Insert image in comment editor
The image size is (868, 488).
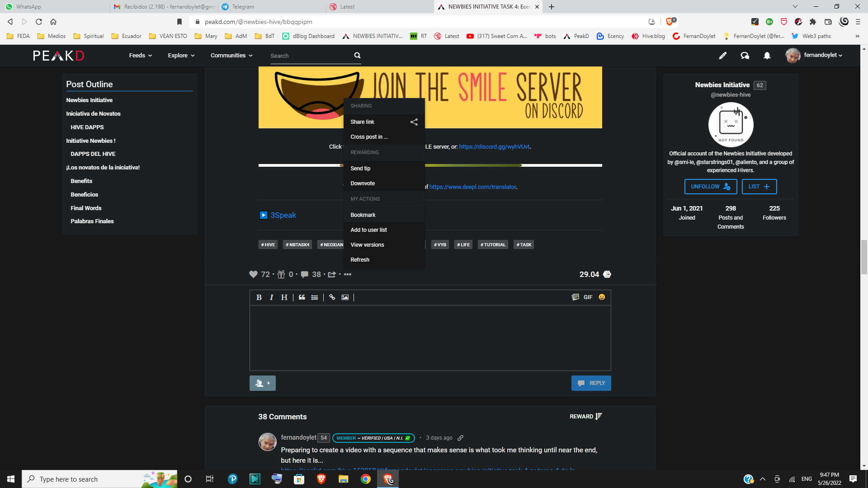point(345,297)
